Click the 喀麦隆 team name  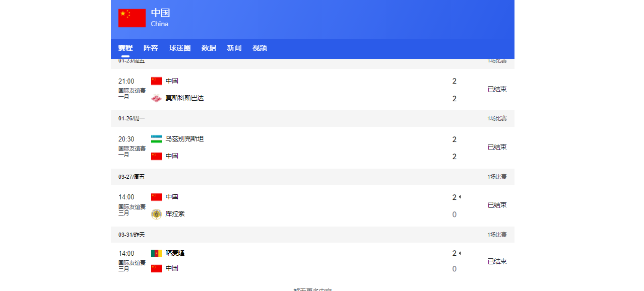175,253
